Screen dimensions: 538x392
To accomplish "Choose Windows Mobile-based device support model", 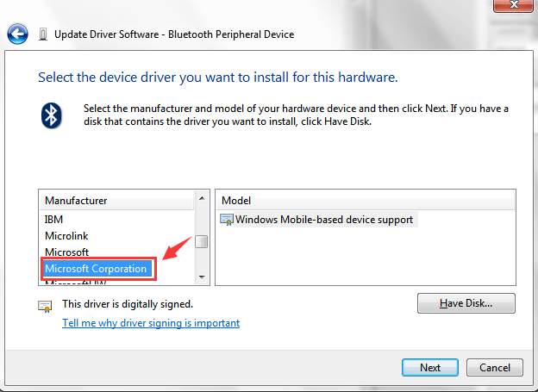I will 318,220.
